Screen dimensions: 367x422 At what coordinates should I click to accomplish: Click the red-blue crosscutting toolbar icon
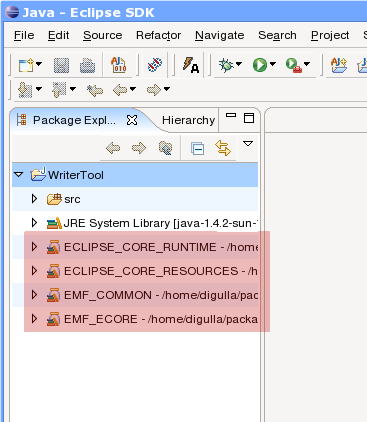pyautogui.click(x=154, y=65)
